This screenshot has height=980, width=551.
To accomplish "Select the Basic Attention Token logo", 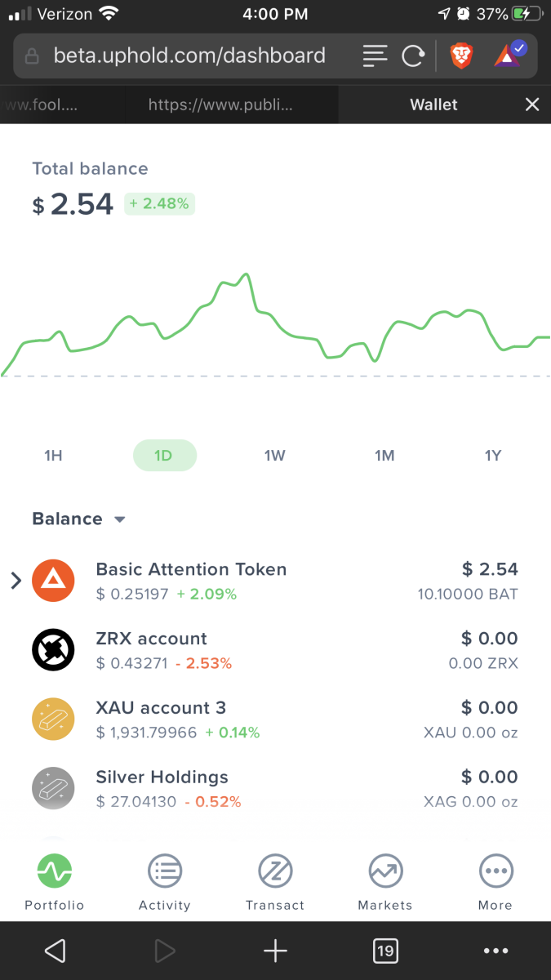I will tap(53, 580).
